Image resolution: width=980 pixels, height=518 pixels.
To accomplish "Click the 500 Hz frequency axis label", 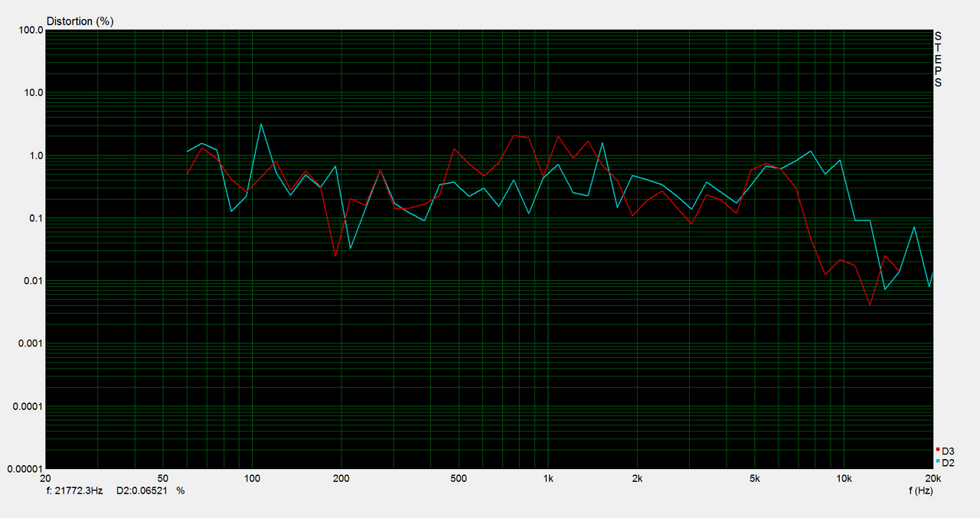I will tap(459, 479).
